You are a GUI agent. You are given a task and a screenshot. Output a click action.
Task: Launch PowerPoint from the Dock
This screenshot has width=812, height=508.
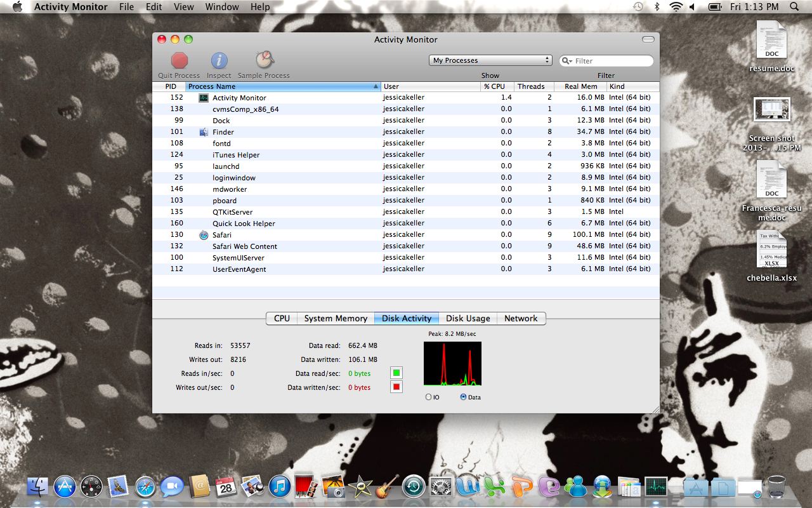coord(521,487)
